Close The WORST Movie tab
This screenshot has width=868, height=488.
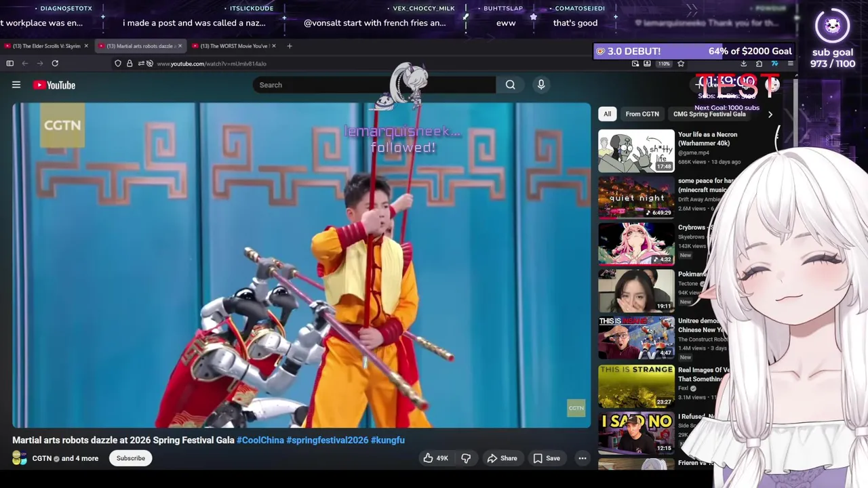point(273,46)
